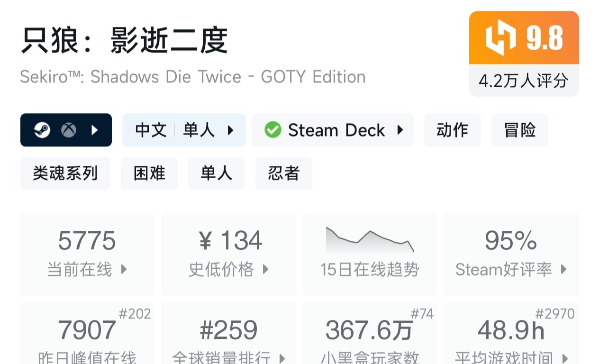
Task: Open the 类魂系列 tag
Action: point(65,173)
